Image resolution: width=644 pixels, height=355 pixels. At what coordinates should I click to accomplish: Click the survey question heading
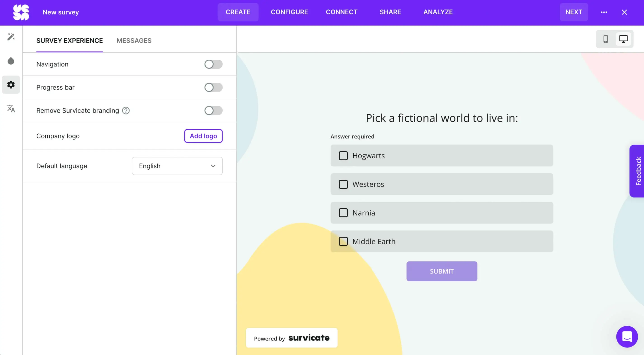tap(442, 118)
